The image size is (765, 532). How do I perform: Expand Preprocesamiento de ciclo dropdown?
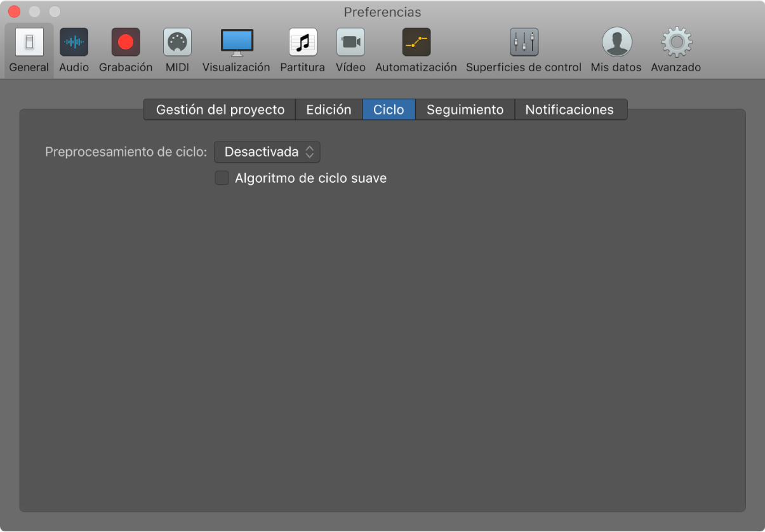pyautogui.click(x=267, y=152)
